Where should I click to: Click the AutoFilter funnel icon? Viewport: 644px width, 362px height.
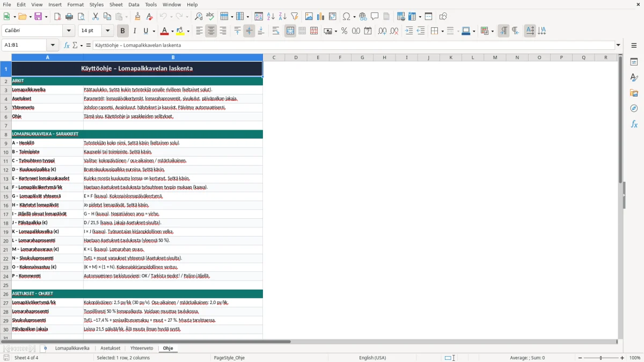point(294,17)
